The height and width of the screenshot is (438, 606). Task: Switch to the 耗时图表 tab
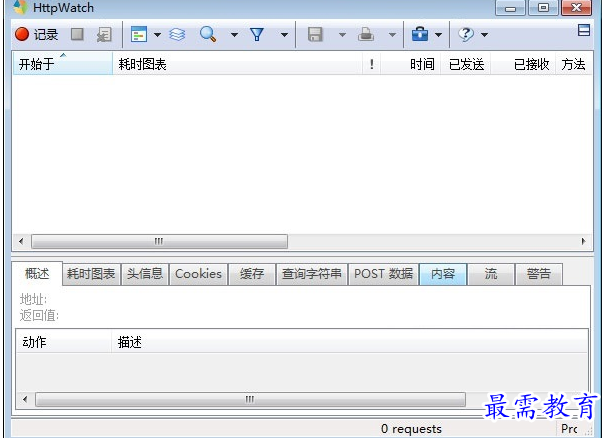pyautogui.click(x=91, y=274)
